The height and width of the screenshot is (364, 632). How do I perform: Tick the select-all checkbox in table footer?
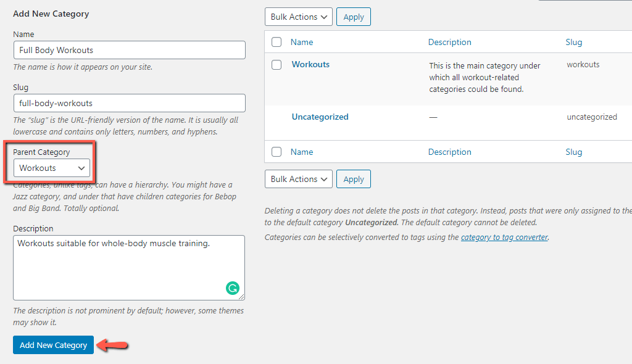276,152
